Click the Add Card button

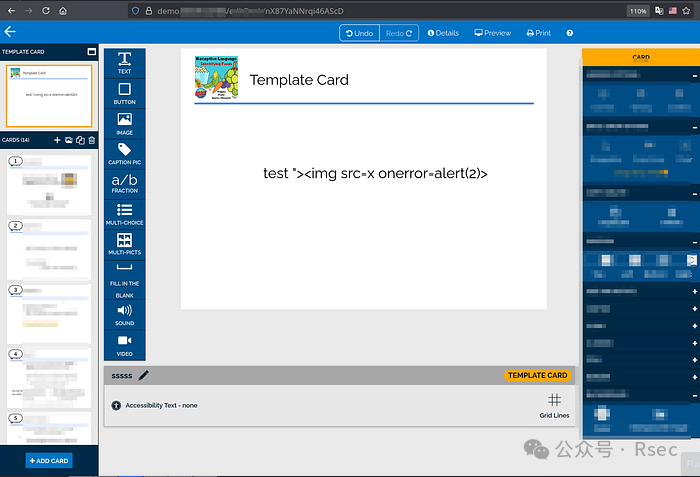pos(49,460)
